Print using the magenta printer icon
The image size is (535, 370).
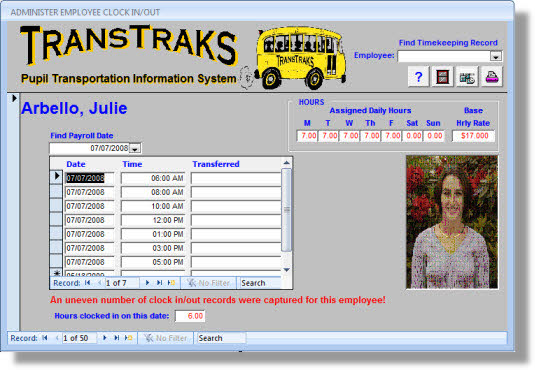click(x=492, y=76)
